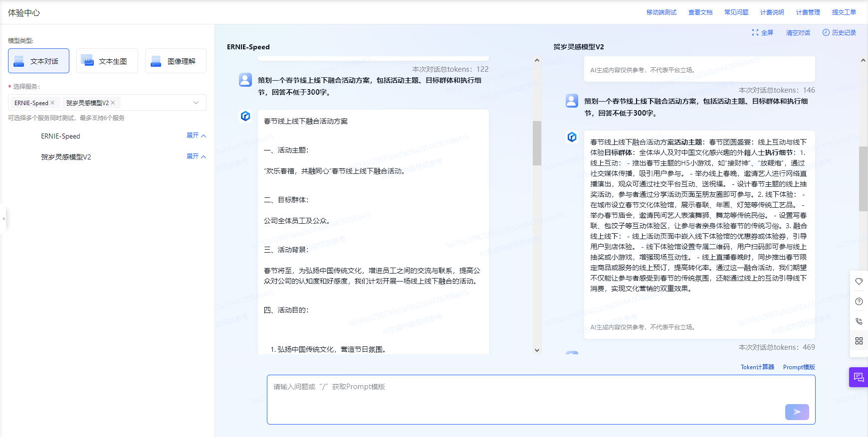The image size is (868, 437).
Task: Open 移动端测试 link
Action: click(661, 12)
